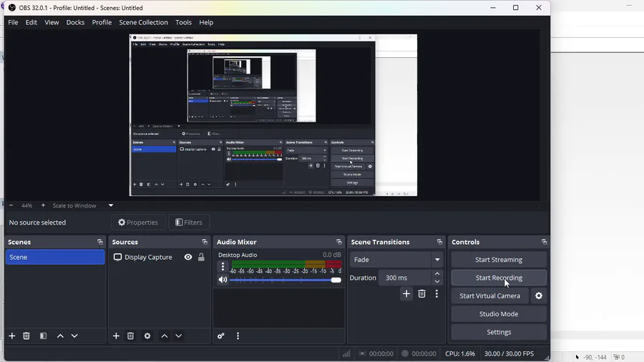Toggle Display Capture visibility eye
Screen dimensions: 644x362
(188, 257)
